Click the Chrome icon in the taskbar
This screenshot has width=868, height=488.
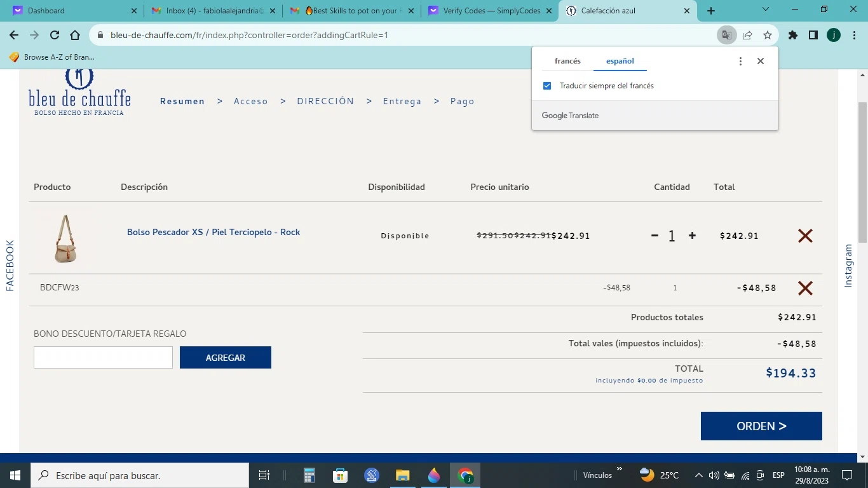465,475
